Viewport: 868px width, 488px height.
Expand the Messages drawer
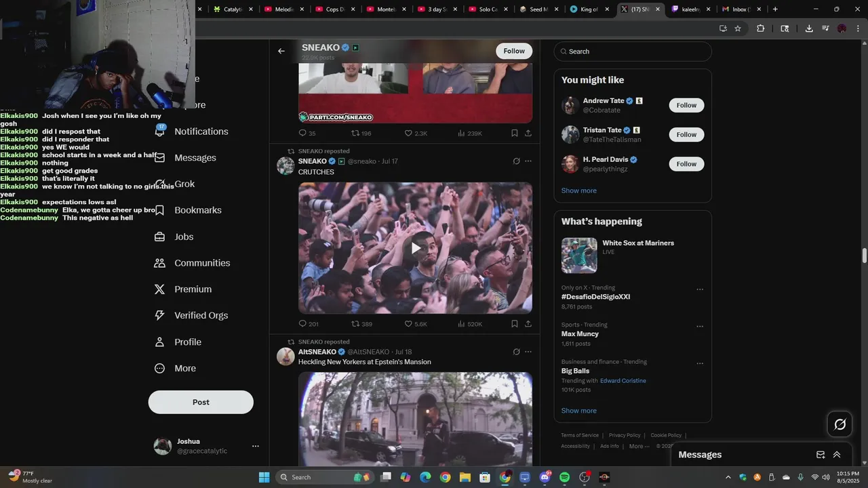(837, 455)
